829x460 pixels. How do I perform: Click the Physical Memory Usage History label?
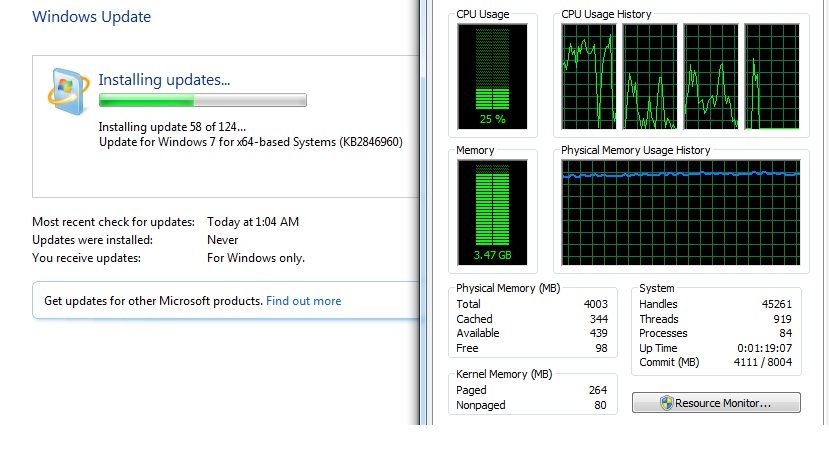(635, 150)
